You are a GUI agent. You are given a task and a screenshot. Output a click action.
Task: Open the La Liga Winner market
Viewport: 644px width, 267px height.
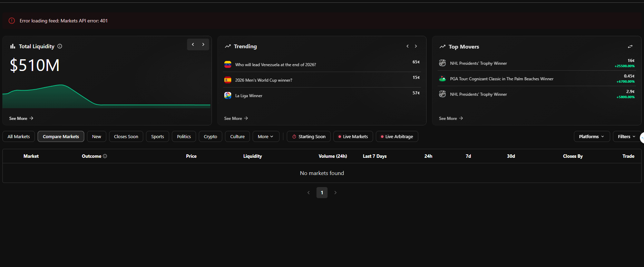pos(248,96)
